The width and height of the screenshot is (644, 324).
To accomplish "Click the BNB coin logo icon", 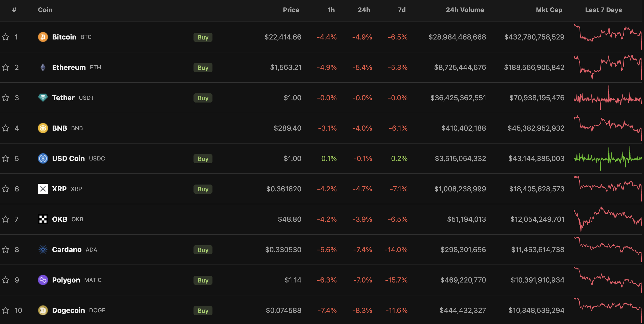I will tap(43, 128).
